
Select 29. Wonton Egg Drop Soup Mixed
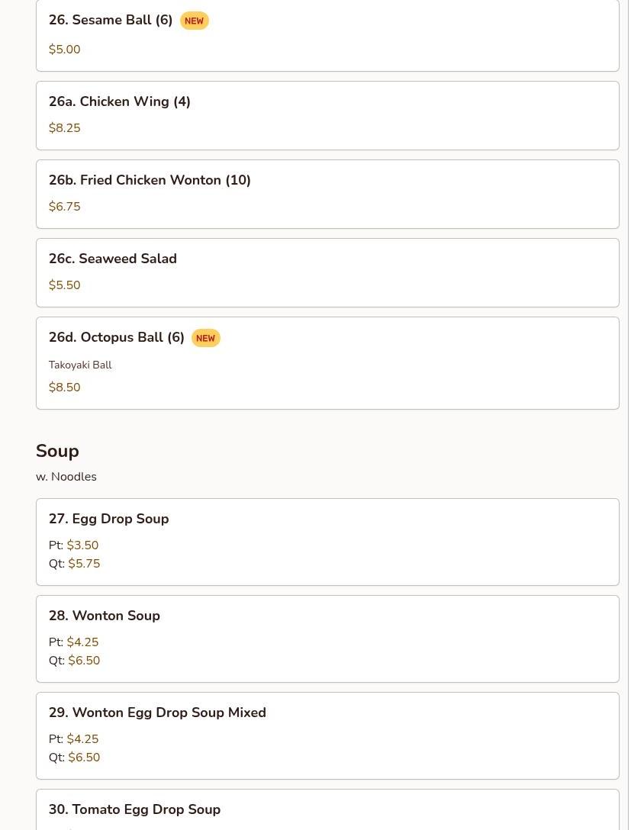327,735
